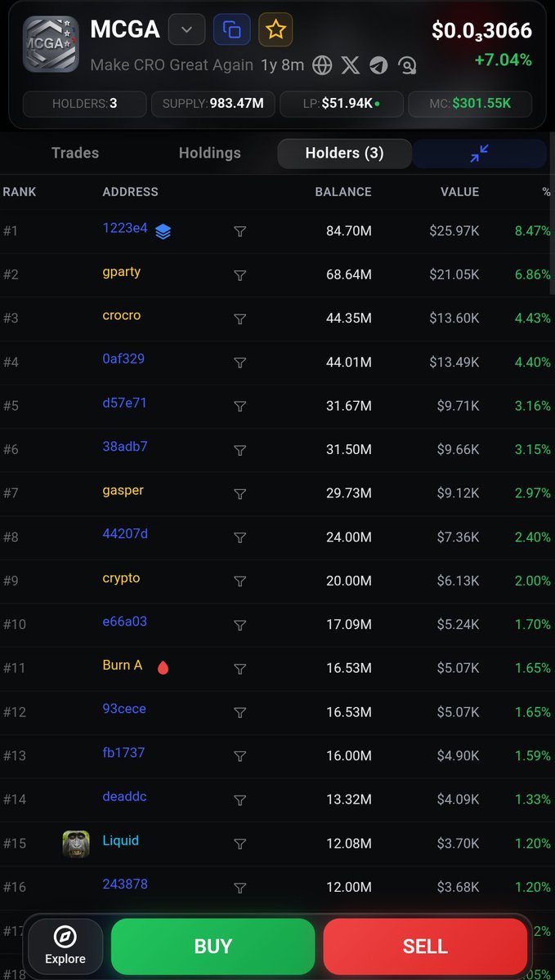Open holder address gparty
This screenshot has height=980, width=555.
click(122, 272)
